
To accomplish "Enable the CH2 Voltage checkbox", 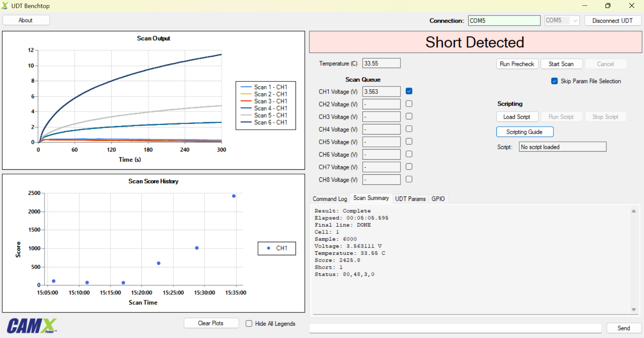I will tap(409, 104).
